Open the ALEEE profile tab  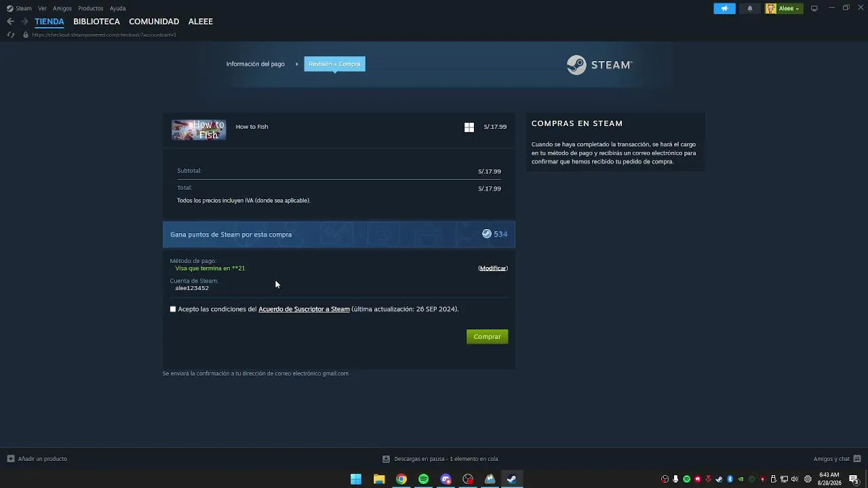click(201, 22)
